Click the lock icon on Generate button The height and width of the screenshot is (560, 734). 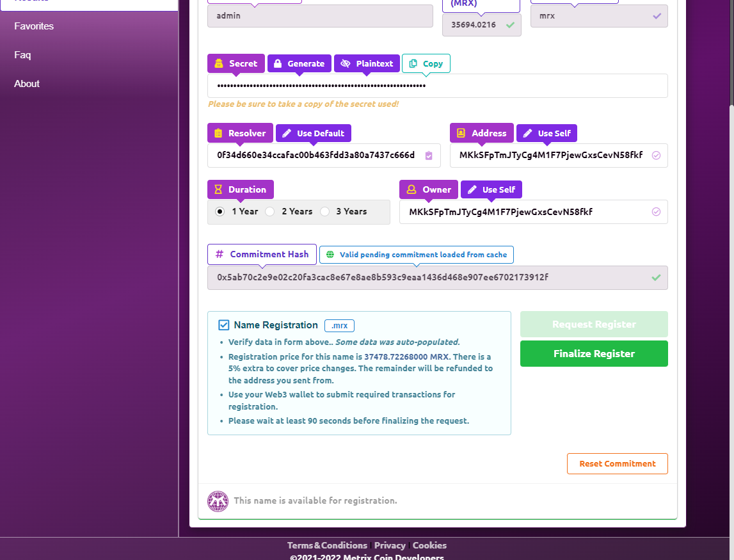[x=278, y=63]
